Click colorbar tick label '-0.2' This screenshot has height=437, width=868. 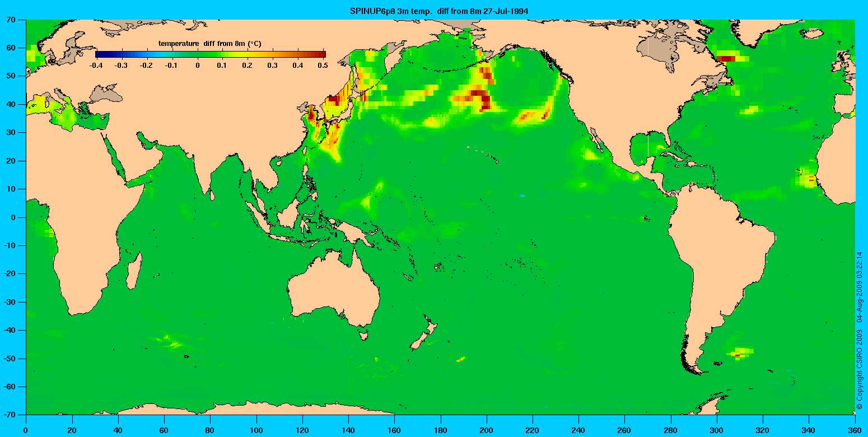point(147,65)
